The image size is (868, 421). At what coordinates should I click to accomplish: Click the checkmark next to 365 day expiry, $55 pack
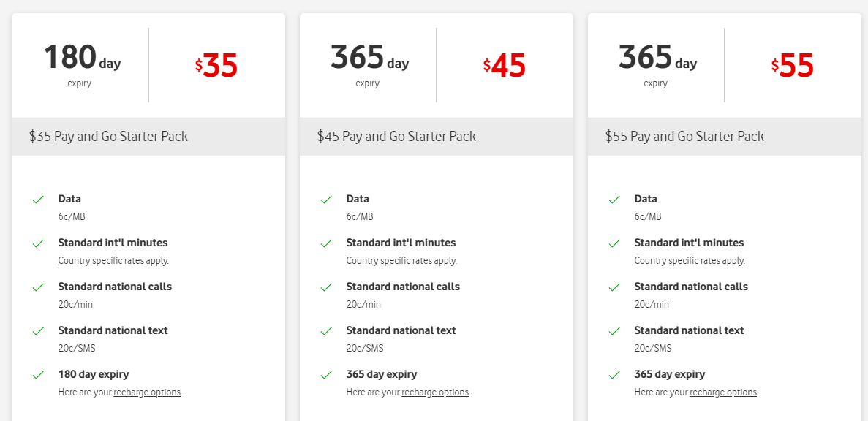point(614,374)
